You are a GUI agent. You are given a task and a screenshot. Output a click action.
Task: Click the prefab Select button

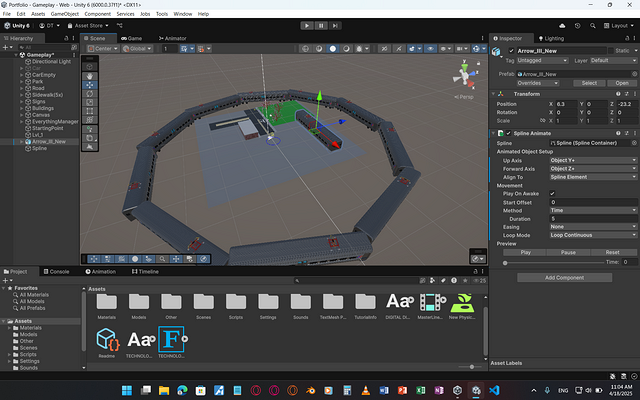click(589, 83)
